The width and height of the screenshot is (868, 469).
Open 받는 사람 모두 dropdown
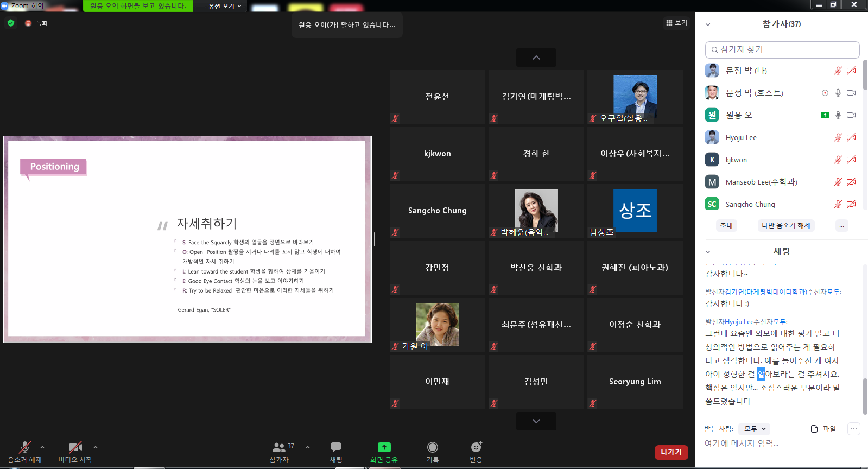click(754, 429)
